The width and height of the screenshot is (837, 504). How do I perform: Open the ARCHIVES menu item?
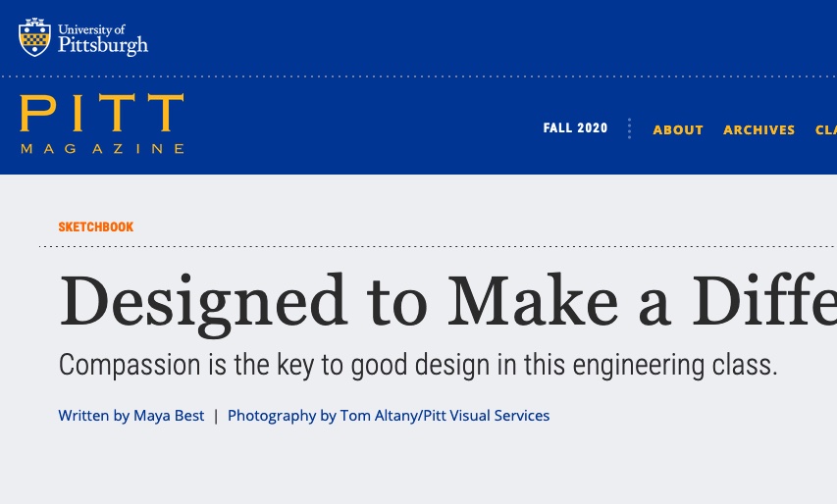[759, 130]
